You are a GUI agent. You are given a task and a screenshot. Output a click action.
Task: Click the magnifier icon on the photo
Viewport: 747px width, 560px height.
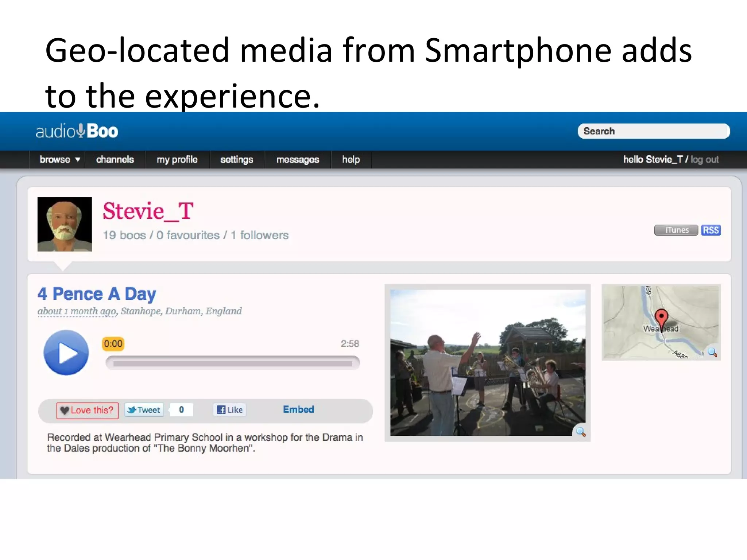(581, 432)
